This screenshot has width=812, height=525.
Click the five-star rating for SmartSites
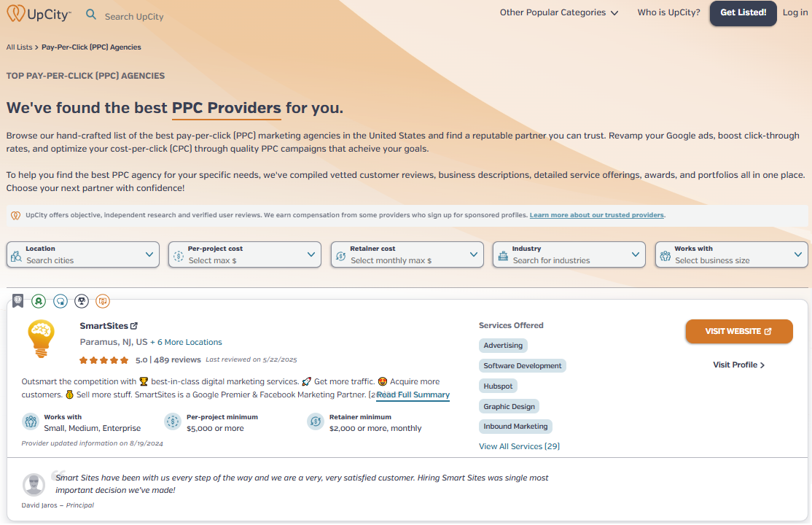[x=104, y=359]
